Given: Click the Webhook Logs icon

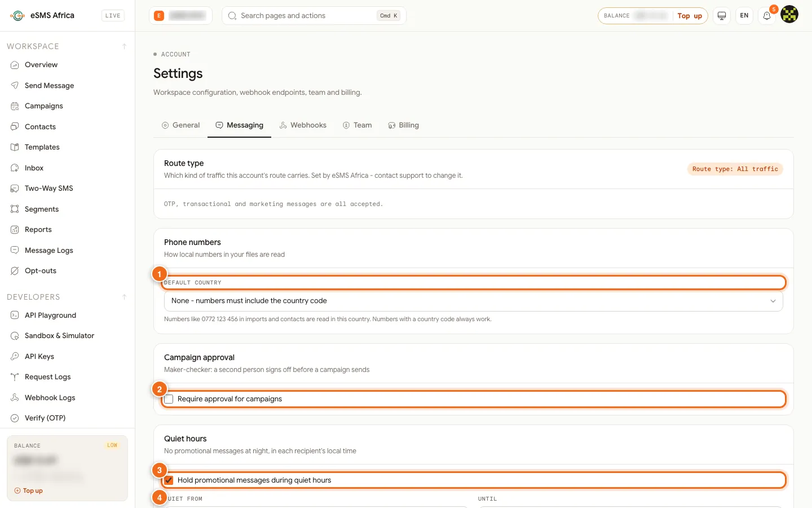Looking at the screenshot, I should [15, 397].
